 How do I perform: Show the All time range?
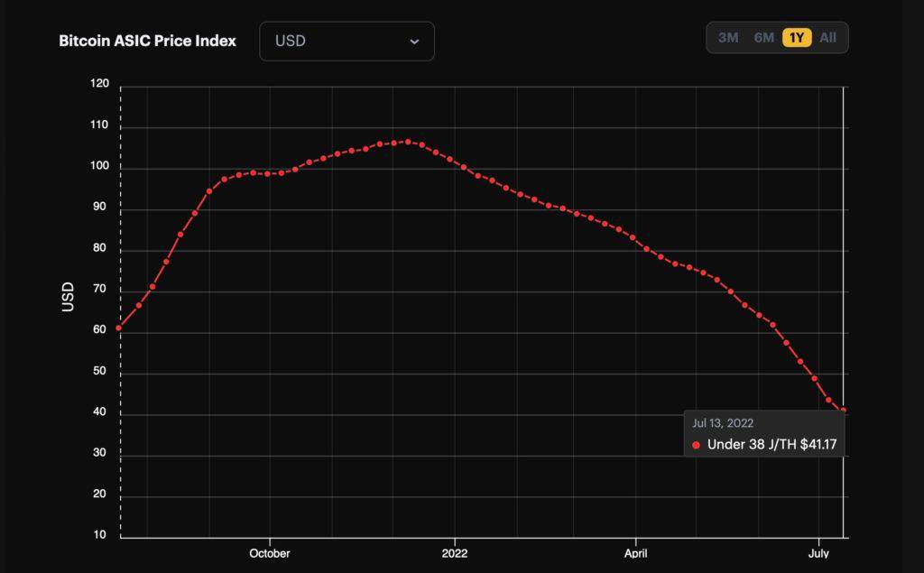827,38
